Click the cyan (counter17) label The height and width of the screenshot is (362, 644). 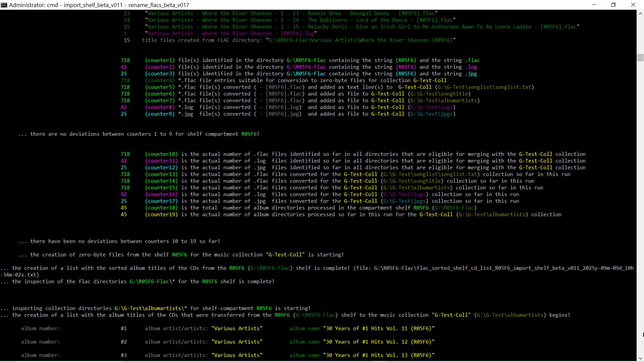pos(161,201)
